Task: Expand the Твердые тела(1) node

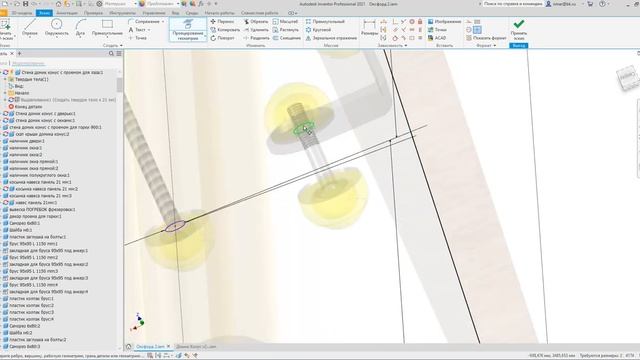Action: point(5,79)
